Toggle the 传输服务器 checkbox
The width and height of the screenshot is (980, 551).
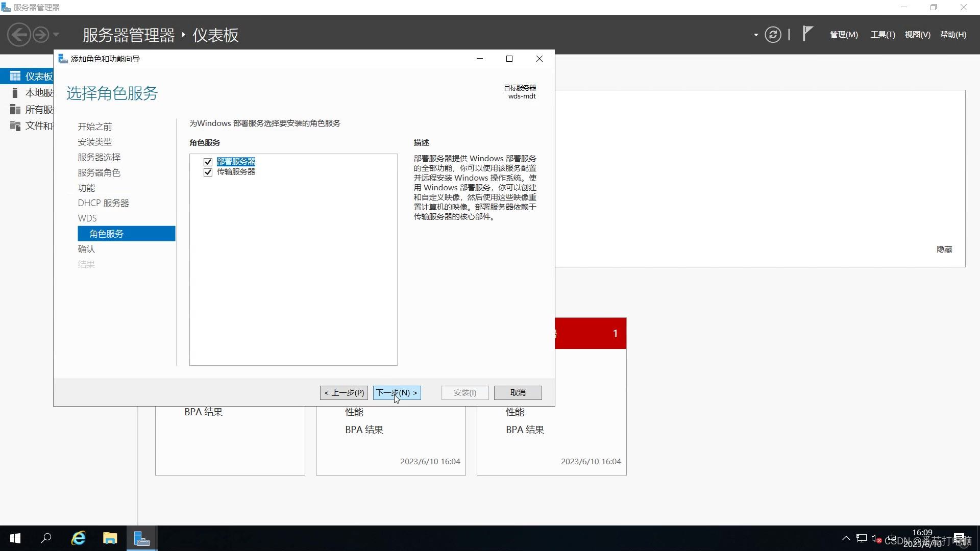tap(208, 172)
